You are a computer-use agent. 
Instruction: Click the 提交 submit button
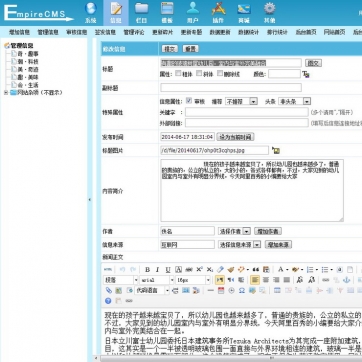click(170, 49)
